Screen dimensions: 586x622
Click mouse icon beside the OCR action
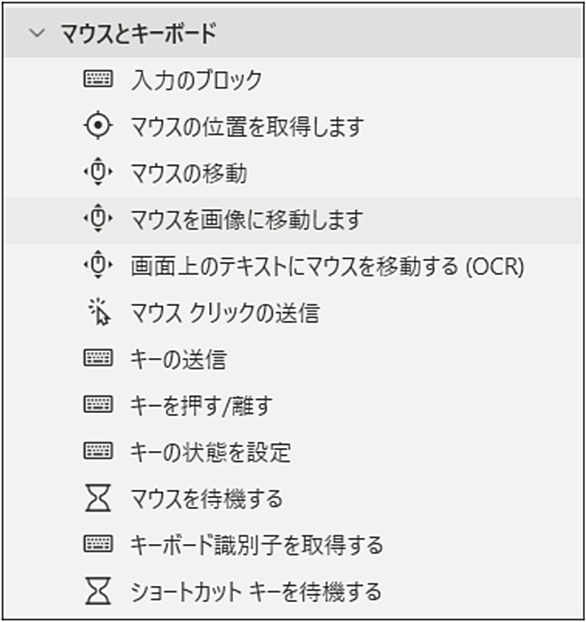(98, 265)
